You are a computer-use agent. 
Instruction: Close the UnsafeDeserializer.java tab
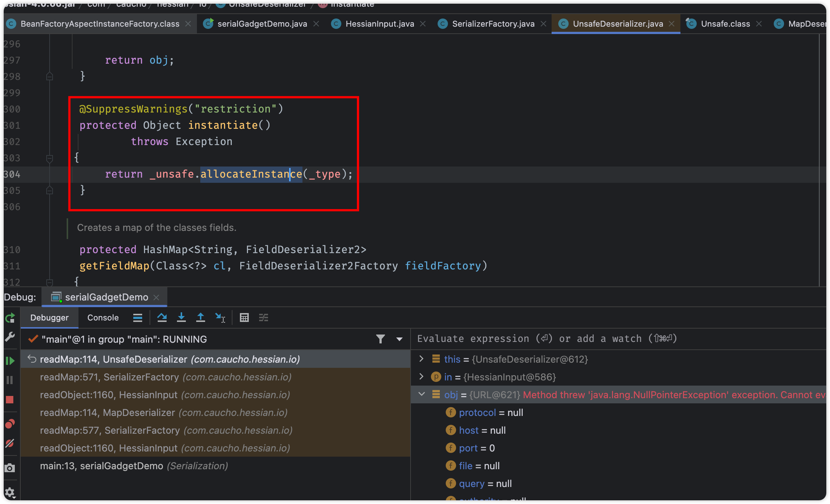pos(672,24)
